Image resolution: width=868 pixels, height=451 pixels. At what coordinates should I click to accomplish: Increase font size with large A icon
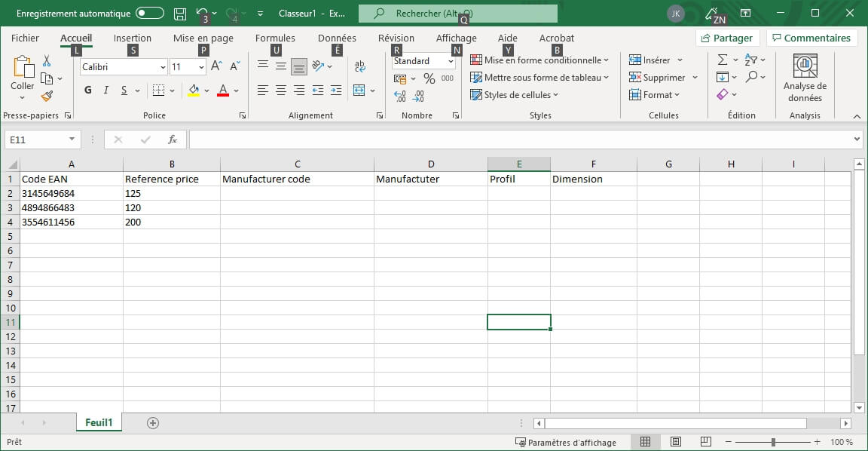[x=216, y=66]
